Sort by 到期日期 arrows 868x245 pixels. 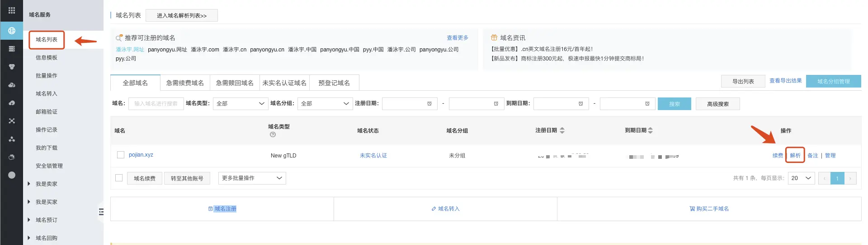pyautogui.click(x=650, y=130)
